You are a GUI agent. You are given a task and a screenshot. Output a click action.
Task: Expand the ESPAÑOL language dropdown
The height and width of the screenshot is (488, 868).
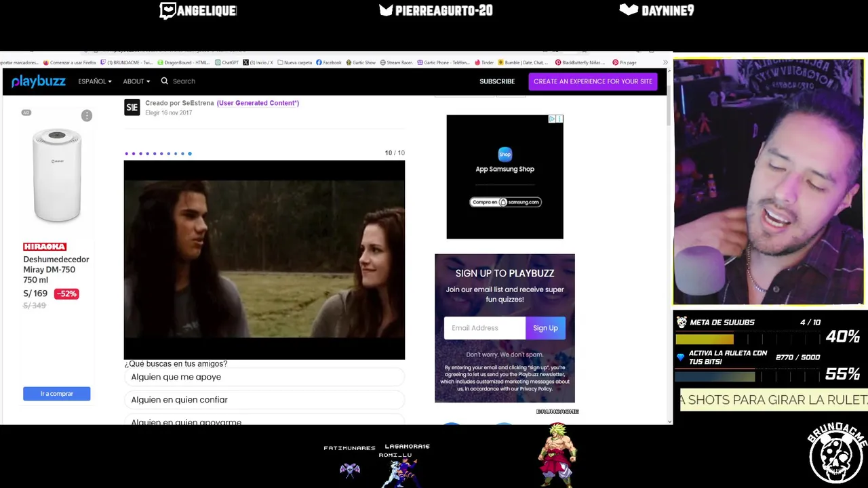94,81
